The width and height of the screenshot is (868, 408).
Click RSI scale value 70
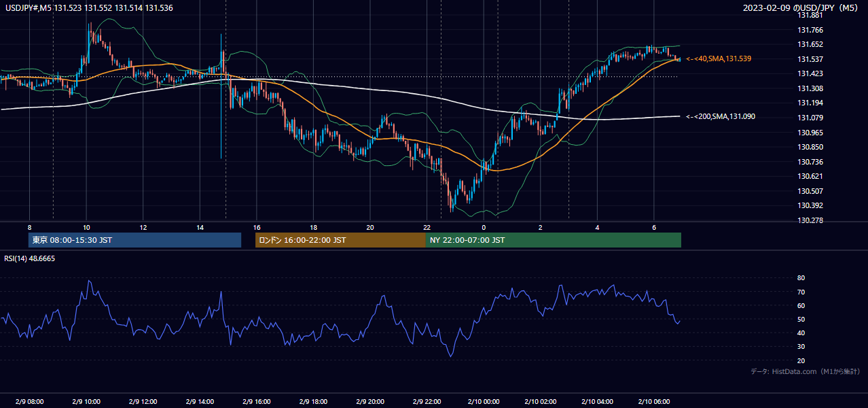[801, 292]
